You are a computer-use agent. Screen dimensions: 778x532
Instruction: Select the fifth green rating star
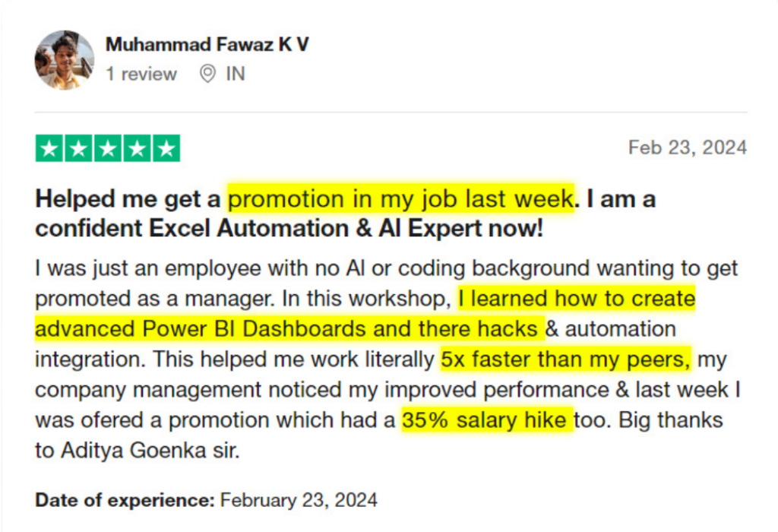click(166, 148)
